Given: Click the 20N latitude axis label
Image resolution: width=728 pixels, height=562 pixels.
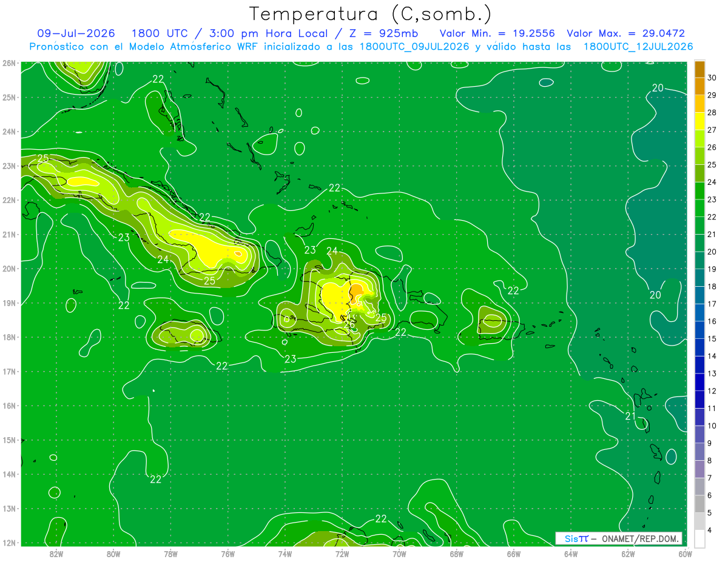Looking at the screenshot, I should point(8,269).
